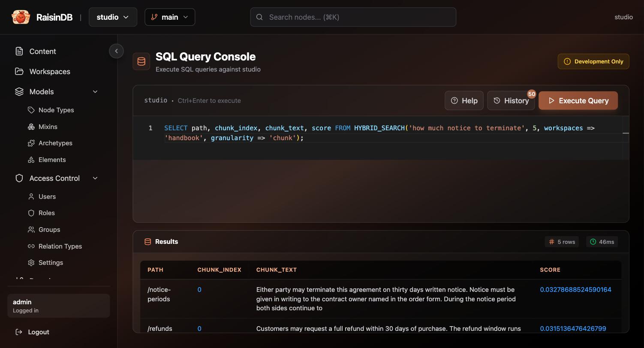Collapse the sidebar with the chevron button

pyautogui.click(x=116, y=51)
